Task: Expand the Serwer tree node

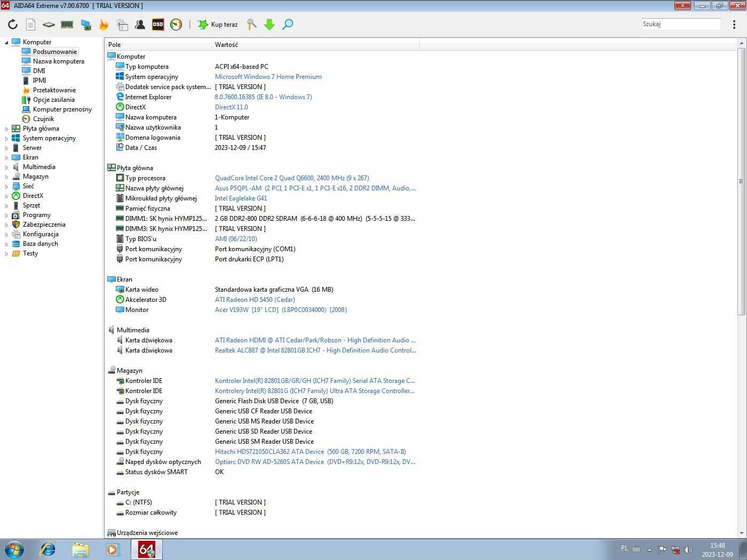Action: tap(6, 148)
